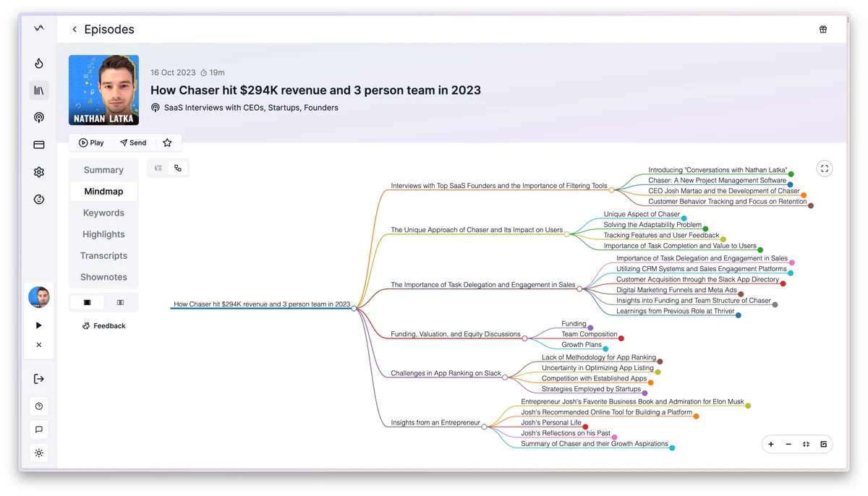The width and height of the screenshot is (868, 496).
Task: Select the Mindmap tab
Action: tap(103, 192)
